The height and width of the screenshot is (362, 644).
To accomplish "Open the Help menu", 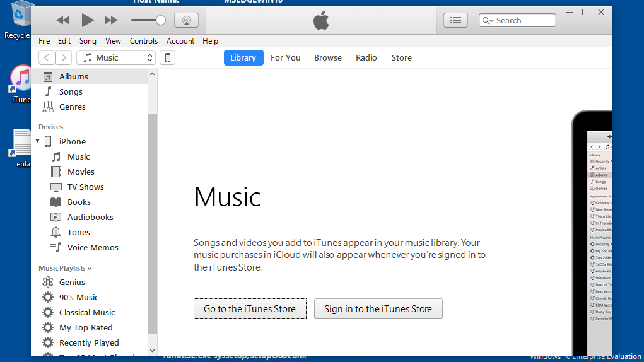I will coord(210,41).
